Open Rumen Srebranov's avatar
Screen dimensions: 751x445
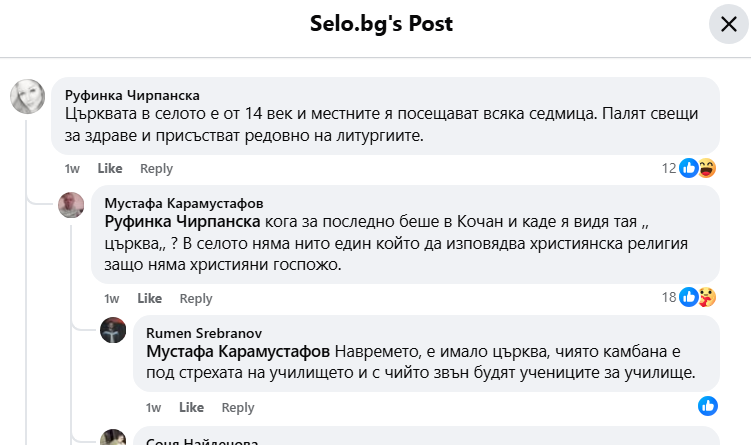(113, 331)
